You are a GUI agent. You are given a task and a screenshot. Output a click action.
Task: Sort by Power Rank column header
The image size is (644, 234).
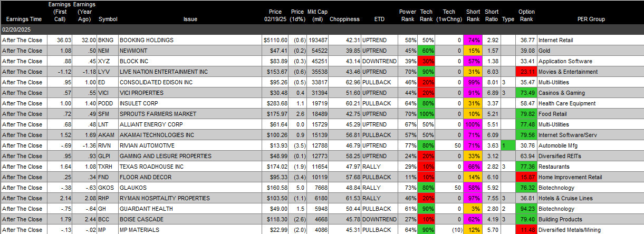point(407,15)
